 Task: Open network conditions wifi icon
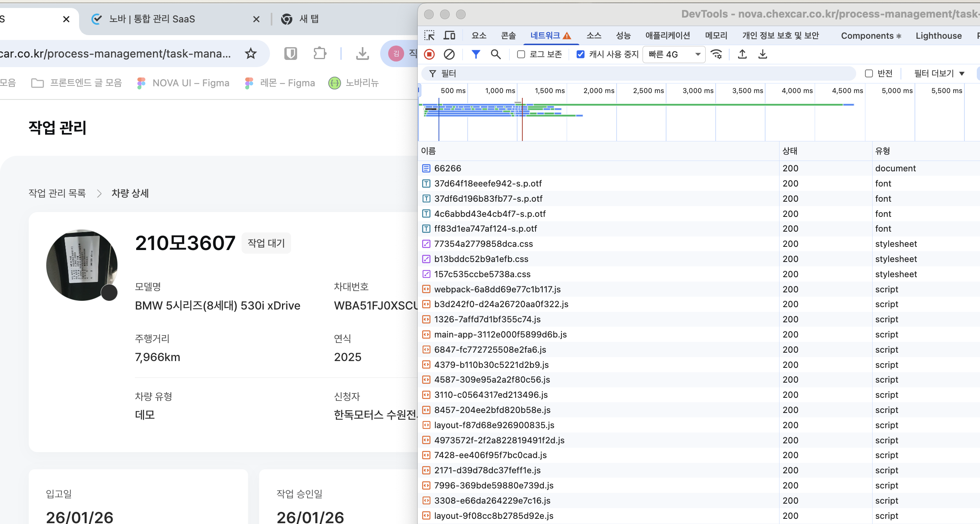tap(717, 54)
